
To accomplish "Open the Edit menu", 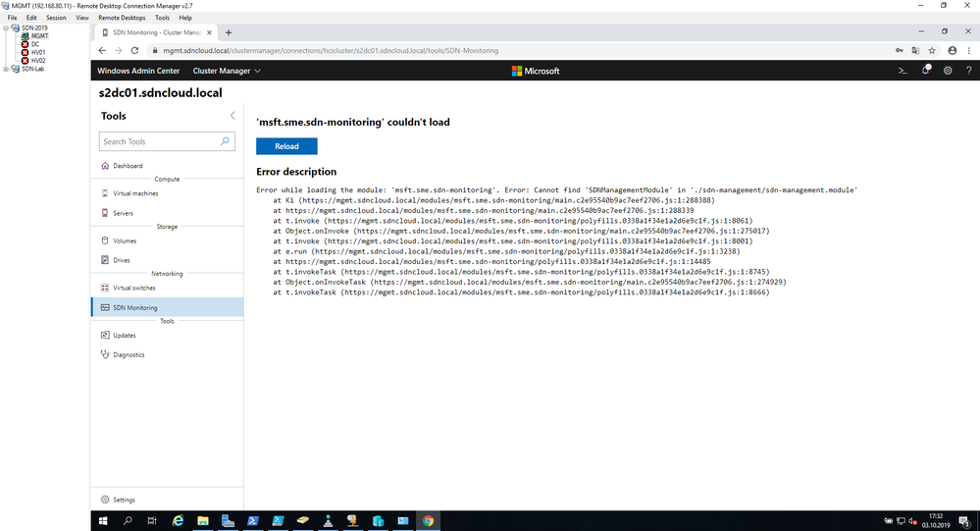I will click(x=31, y=18).
